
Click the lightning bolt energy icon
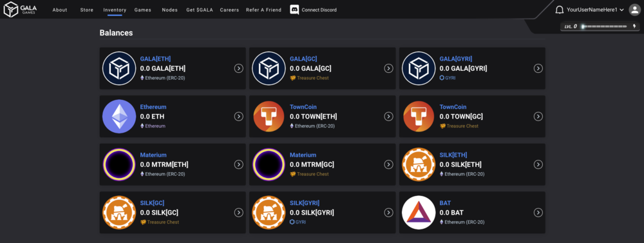coord(634,26)
